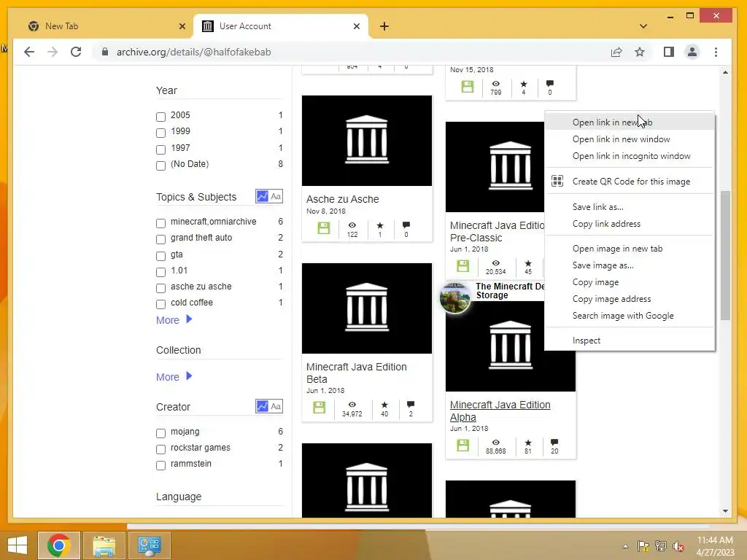Click software icon on Minecraft Beta card
Viewport: 747px width, 560px height.
click(319, 408)
